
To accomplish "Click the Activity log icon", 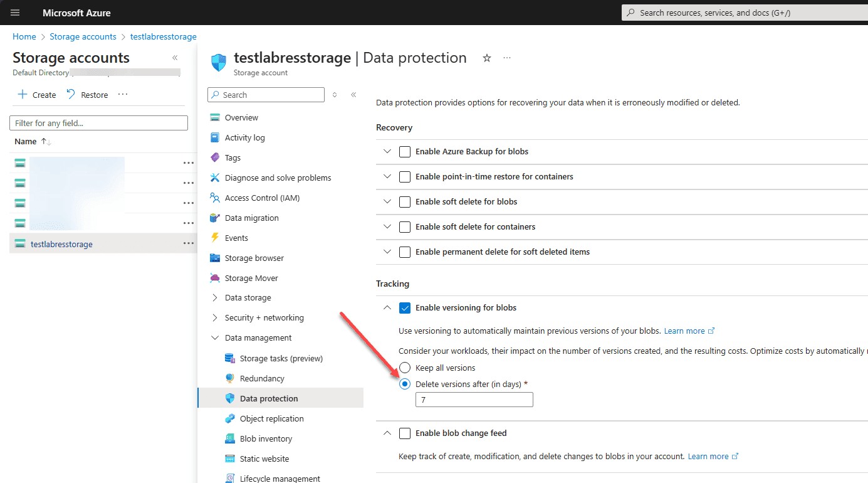I will (x=215, y=137).
